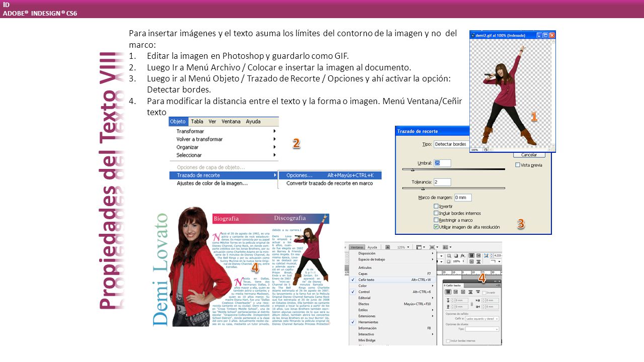This screenshot has height=362, width=644.
Task: Click the fit content icon left of 100%
Action: click(x=448, y=261)
